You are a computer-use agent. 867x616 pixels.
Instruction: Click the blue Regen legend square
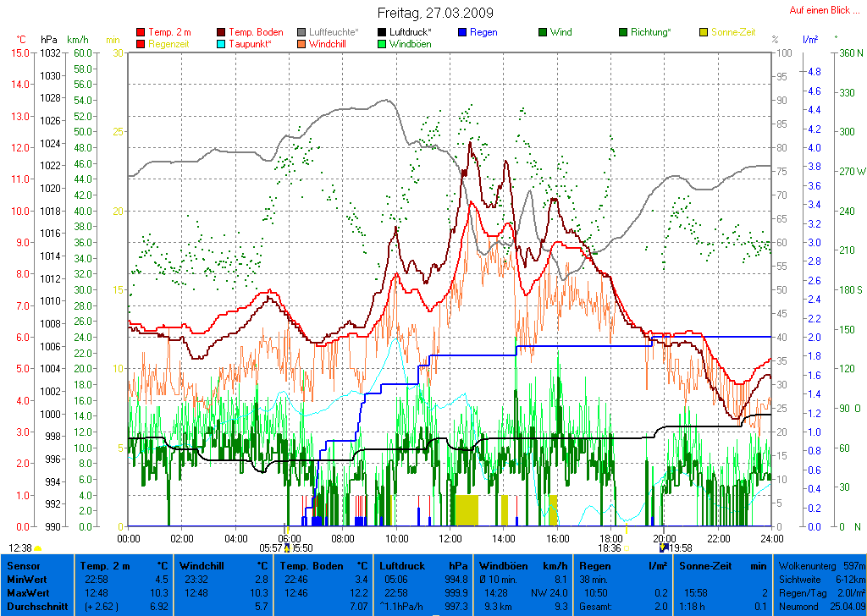[462, 32]
